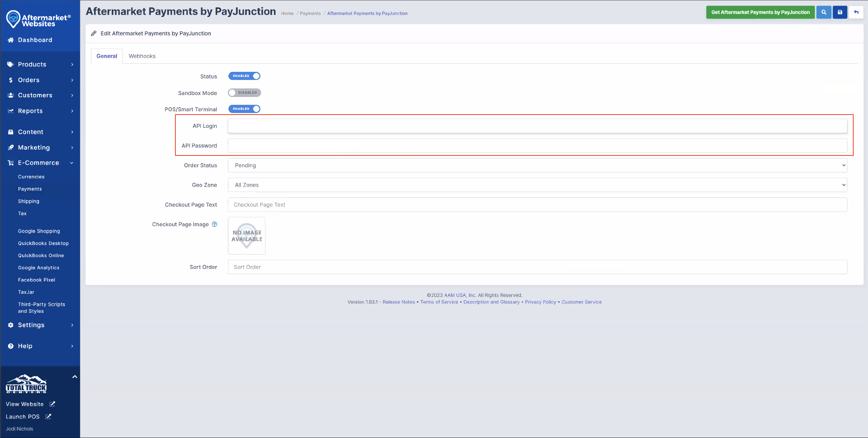The width and height of the screenshot is (868, 438).
Task: Click the Products tag icon
Action: [x=10, y=64]
